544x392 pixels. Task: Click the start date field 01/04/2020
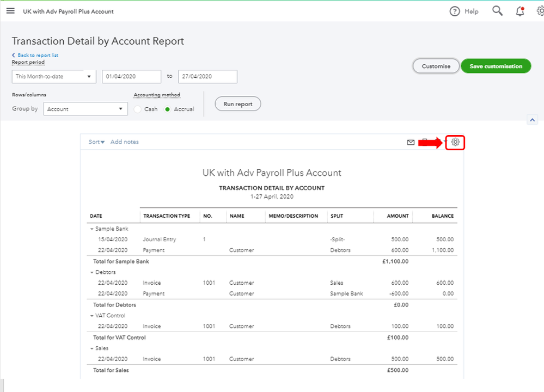pos(131,77)
